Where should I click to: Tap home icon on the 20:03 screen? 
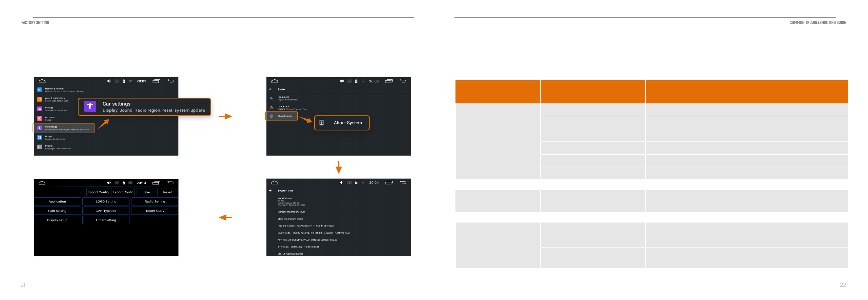click(x=274, y=81)
